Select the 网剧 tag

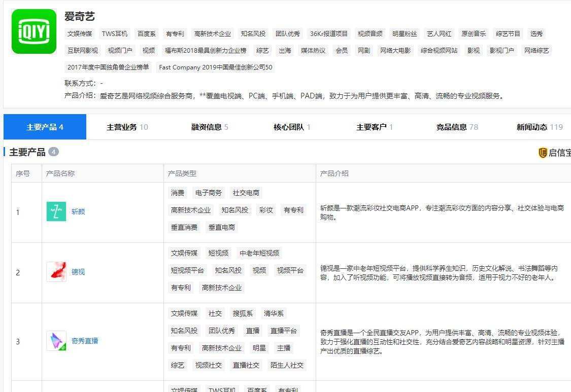pos(364,51)
